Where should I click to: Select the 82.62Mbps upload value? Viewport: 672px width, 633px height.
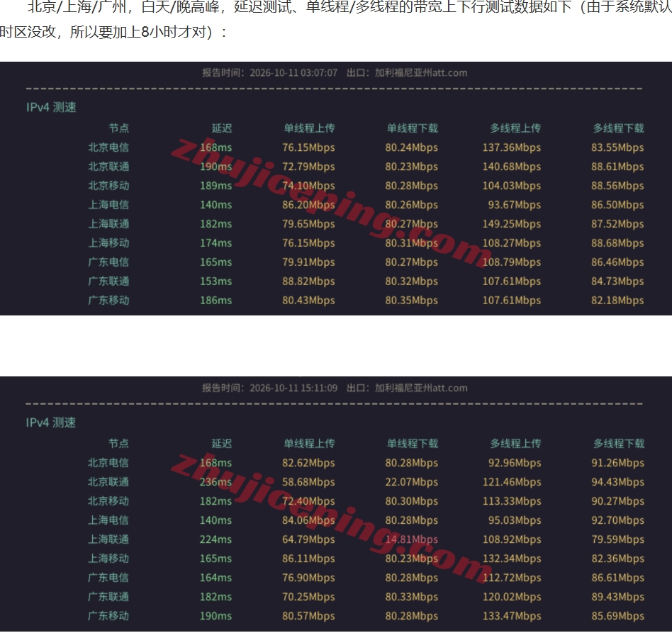click(x=308, y=463)
